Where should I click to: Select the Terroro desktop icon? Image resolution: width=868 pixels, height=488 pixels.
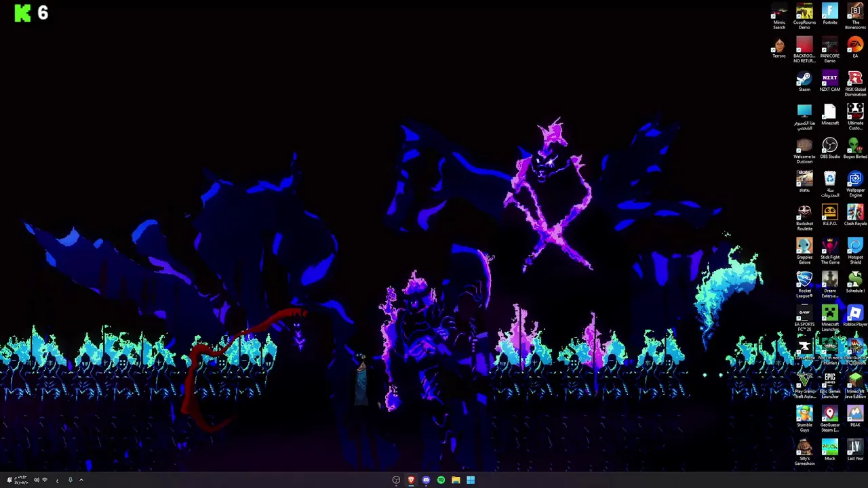point(779,48)
